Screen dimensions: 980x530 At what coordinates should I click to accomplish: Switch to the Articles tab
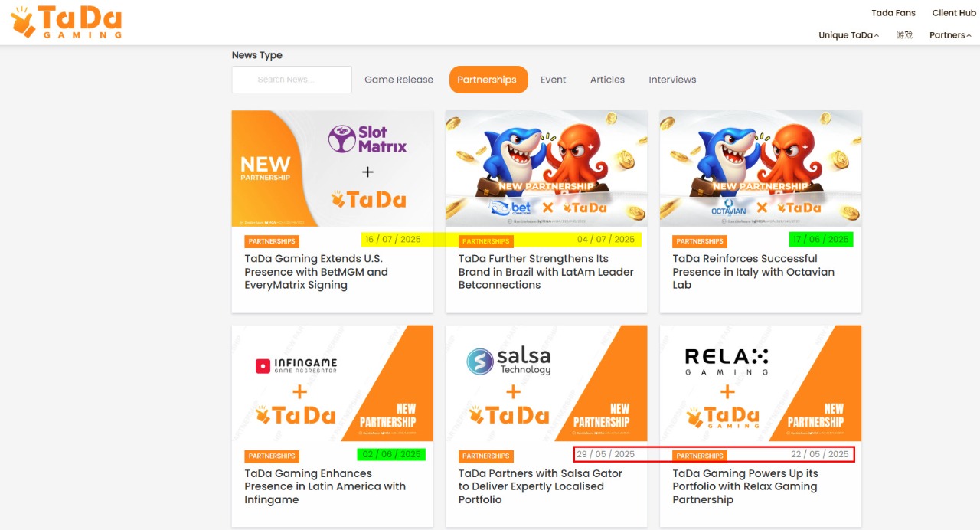coord(607,80)
